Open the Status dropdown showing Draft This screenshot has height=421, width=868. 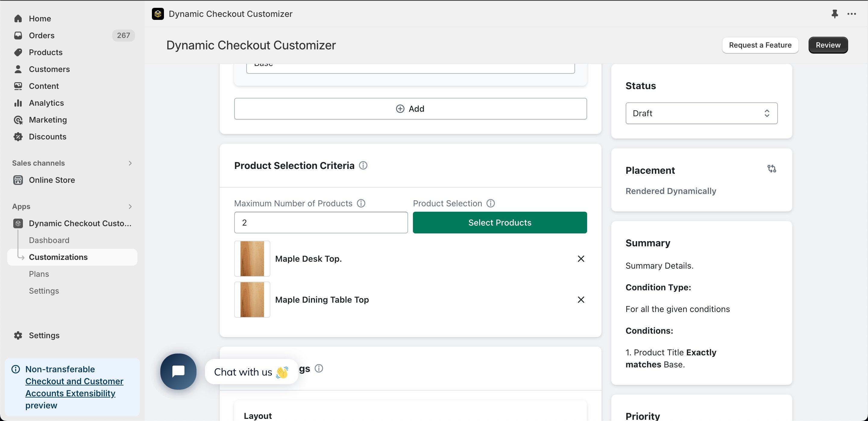click(702, 113)
